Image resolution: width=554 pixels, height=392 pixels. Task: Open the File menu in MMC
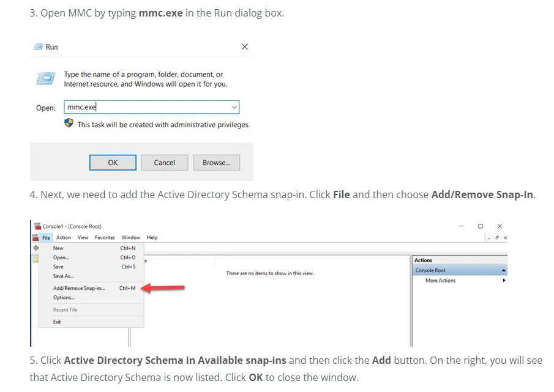[47, 237]
